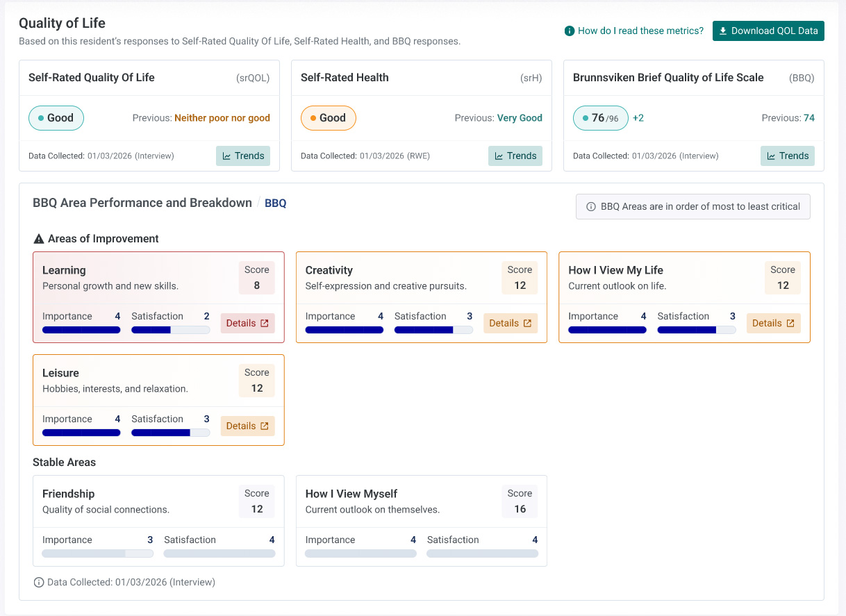Image resolution: width=846 pixels, height=616 pixels.
Task: Click Leisure Satisfaction progress bar
Action: [170, 433]
